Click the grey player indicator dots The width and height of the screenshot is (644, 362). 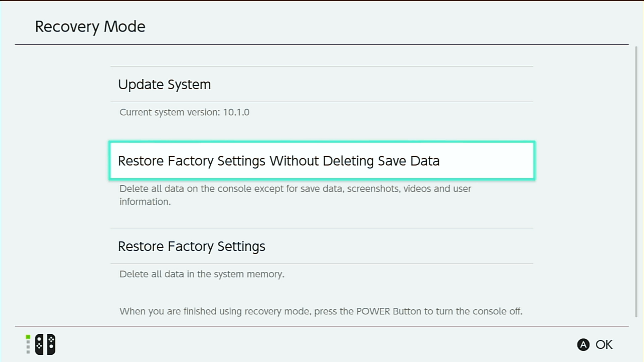(28, 347)
